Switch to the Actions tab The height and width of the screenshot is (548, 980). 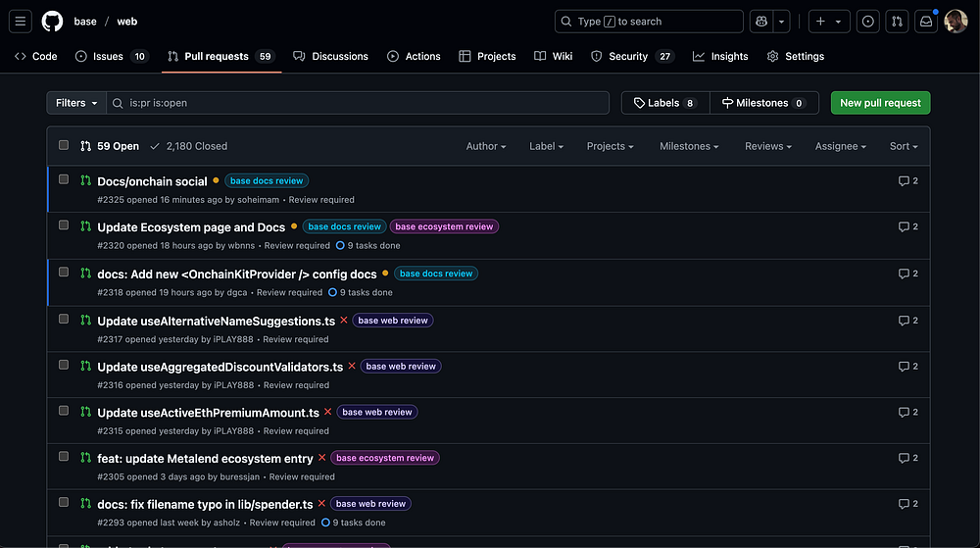(414, 56)
